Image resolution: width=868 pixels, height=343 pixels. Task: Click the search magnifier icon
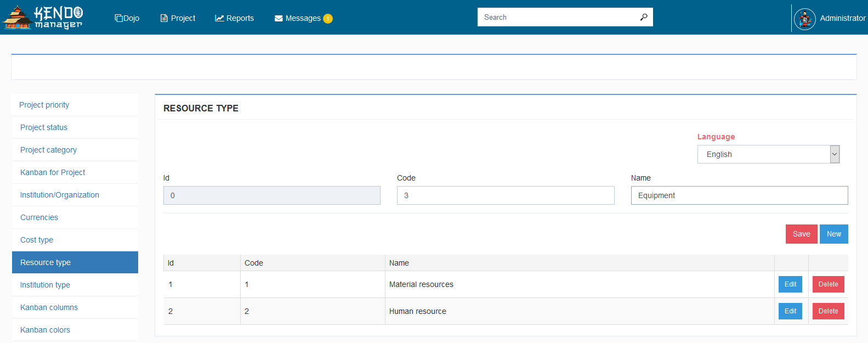pos(644,17)
